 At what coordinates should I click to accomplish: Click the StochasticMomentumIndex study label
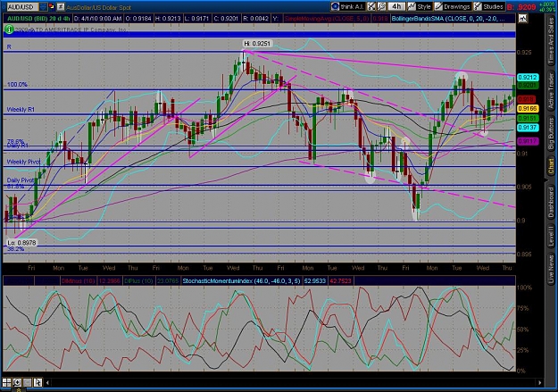(241, 281)
